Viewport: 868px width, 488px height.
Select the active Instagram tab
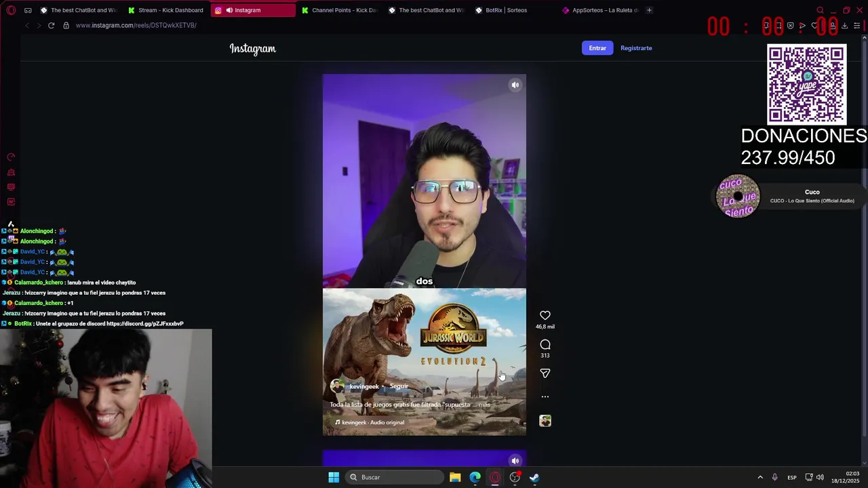tap(253, 10)
